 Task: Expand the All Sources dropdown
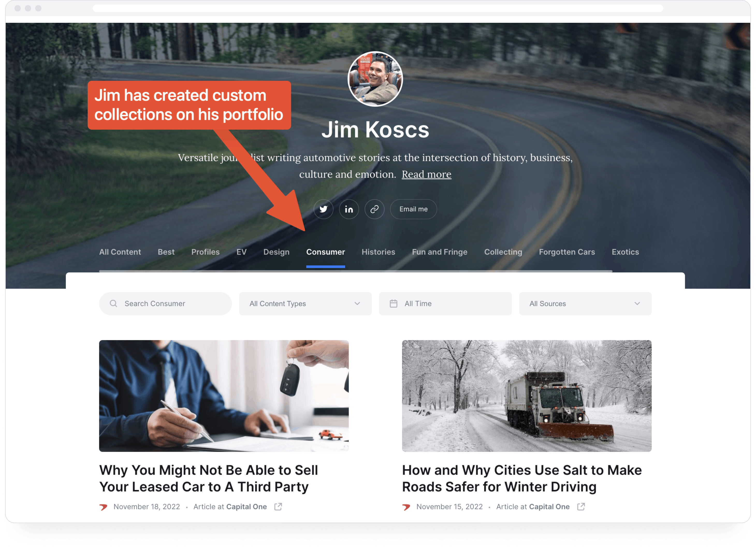(x=585, y=304)
